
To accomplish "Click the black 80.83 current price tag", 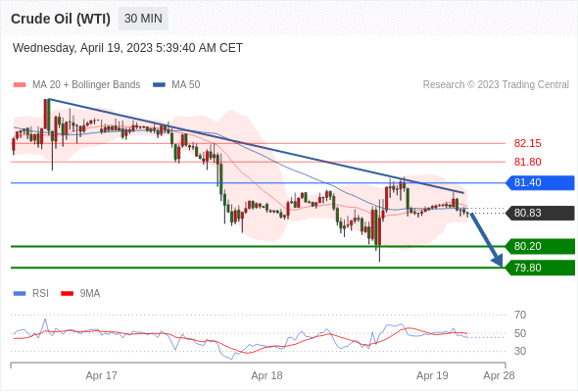I will coord(541,213).
